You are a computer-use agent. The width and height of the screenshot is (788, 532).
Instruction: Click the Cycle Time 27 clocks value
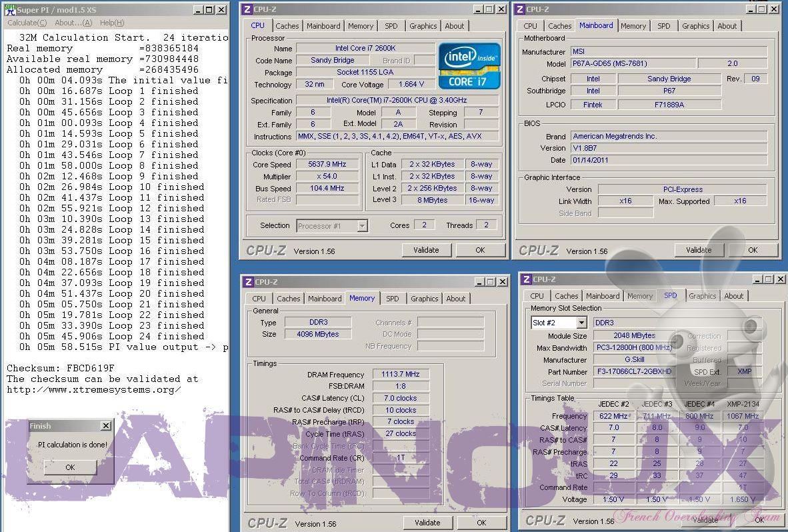tap(401, 433)
